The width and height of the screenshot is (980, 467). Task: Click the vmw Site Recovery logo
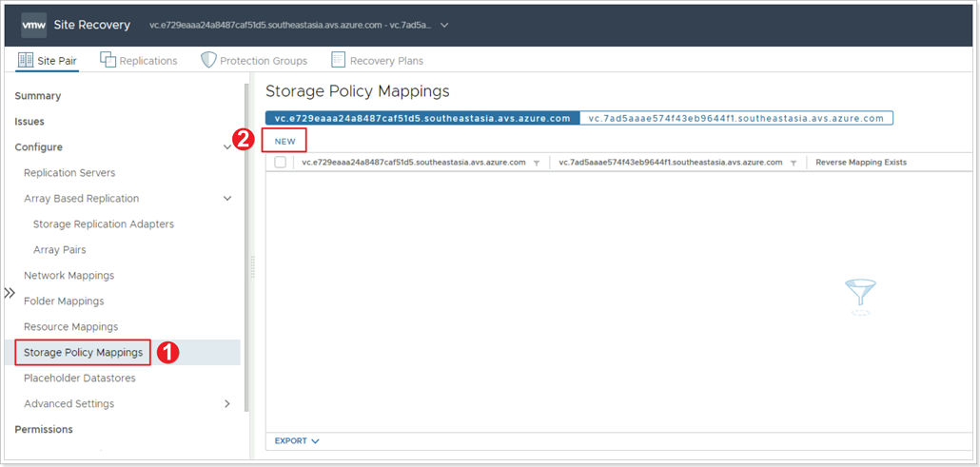pos(33,25)
